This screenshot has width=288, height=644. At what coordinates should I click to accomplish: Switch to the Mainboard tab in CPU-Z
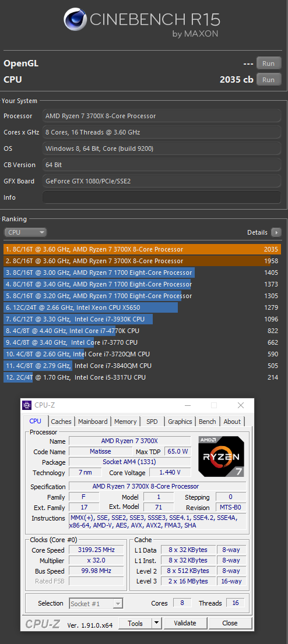(93, 422)
